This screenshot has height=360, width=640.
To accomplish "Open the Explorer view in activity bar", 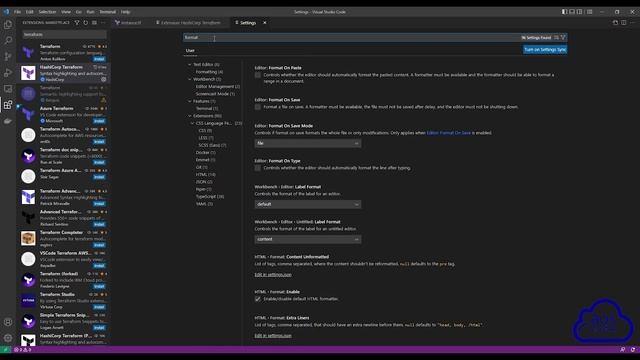I will pyautogui.click(x=8, y=24).
